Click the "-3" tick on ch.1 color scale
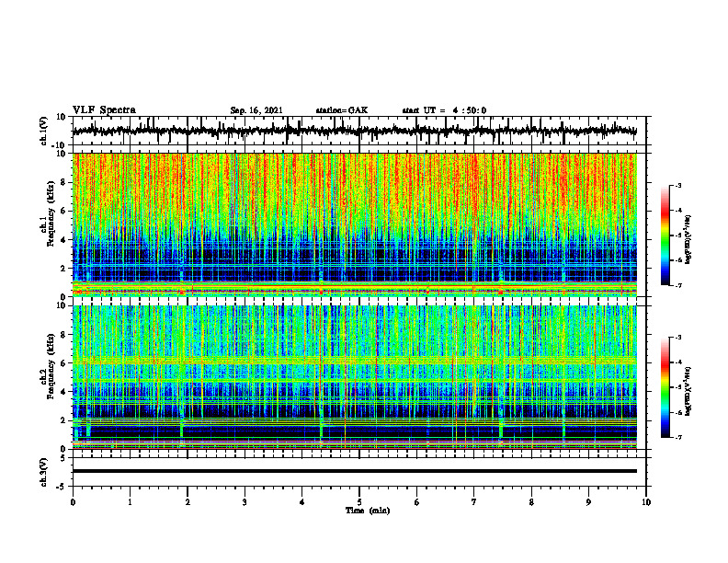 [678, 186]
